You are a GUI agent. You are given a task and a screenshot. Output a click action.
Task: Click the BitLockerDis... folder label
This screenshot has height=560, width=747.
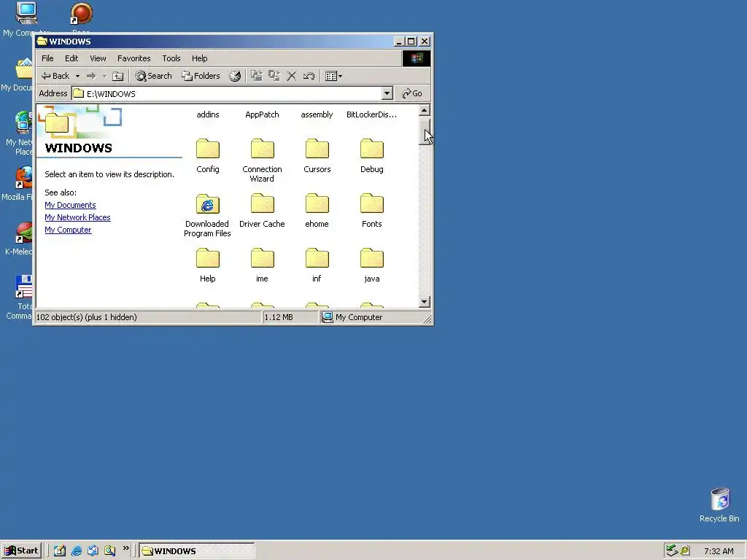tap(371, 114)
